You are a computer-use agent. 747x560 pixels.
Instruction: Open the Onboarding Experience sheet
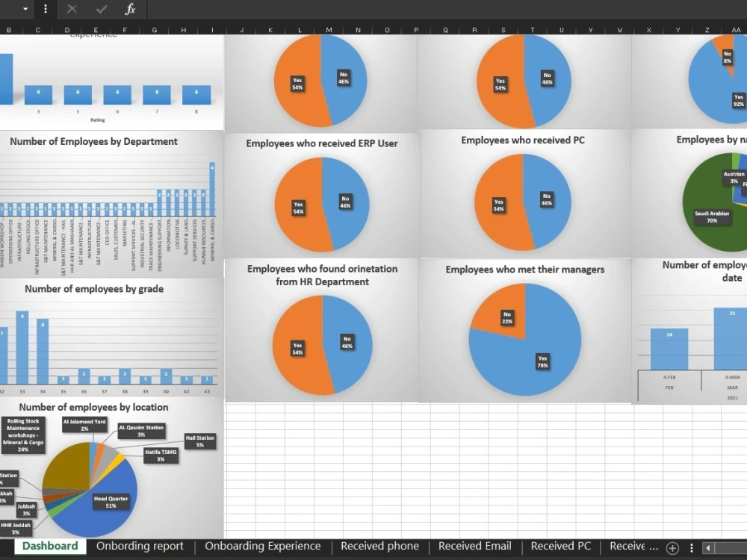point(262,546)
